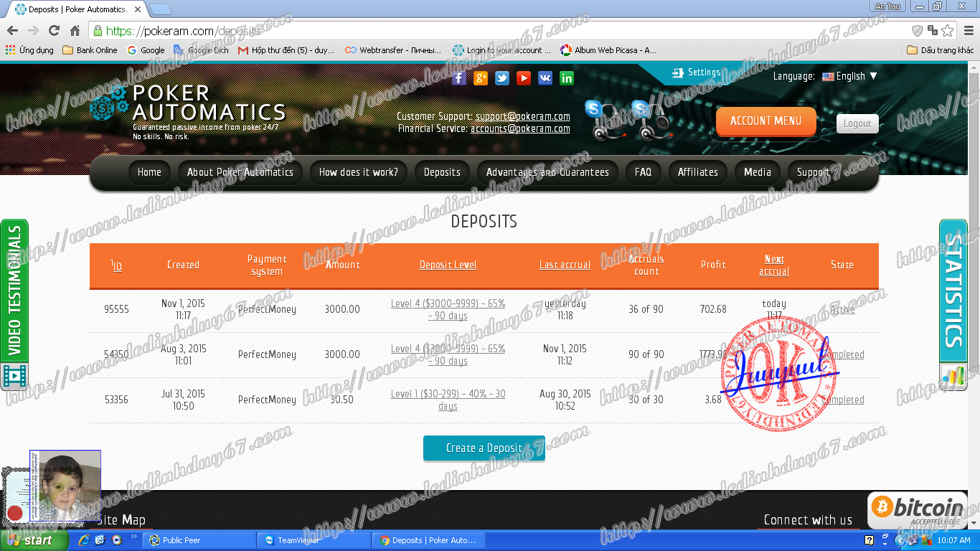Open Advantages and Guarantees nav item
980x551 pixels.
(547, 172)
